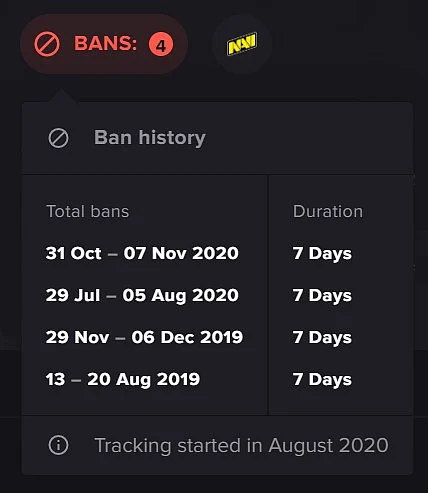The height and width of the screenshot is (493, 428).
Task: Click the tooltip pointer arrow below BANS
Action: tap(61, 96)
